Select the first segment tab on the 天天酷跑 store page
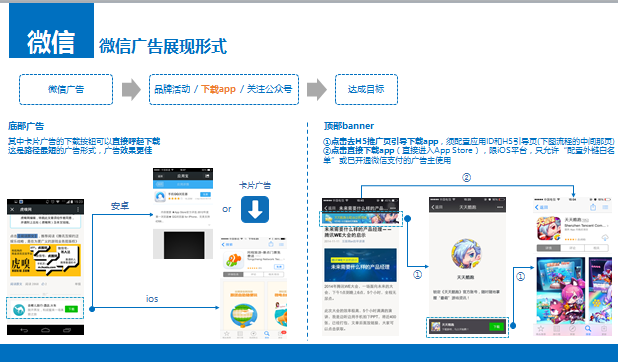This screenshot has width=618, height=362. coord(549,248)
